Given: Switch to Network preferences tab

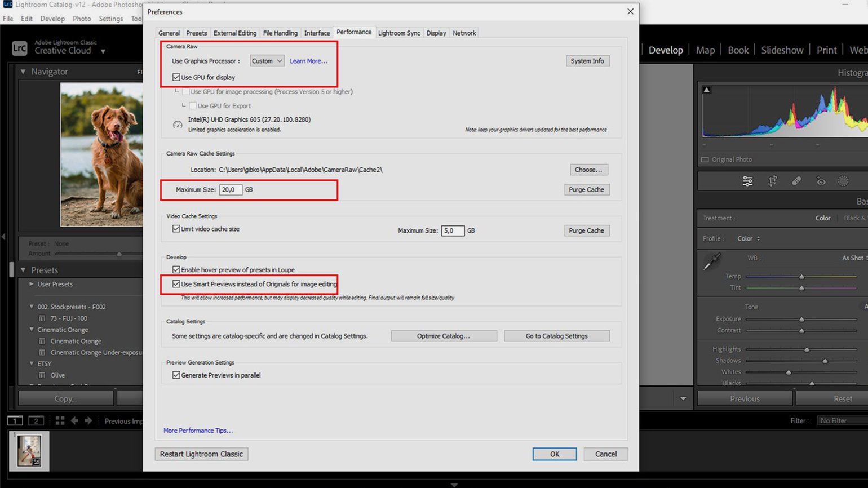Looking at the screenshot, I should pyautogui.click(x=464, y=33).
